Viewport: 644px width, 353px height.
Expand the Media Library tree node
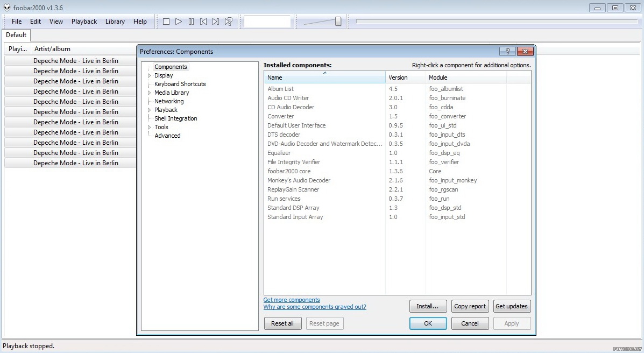click(150, 93)
